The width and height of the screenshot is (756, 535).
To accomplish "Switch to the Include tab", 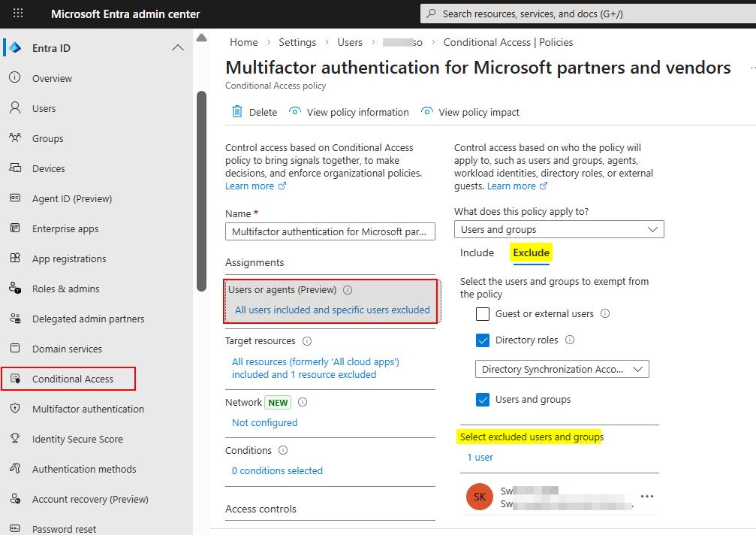I will click(477, 252).
